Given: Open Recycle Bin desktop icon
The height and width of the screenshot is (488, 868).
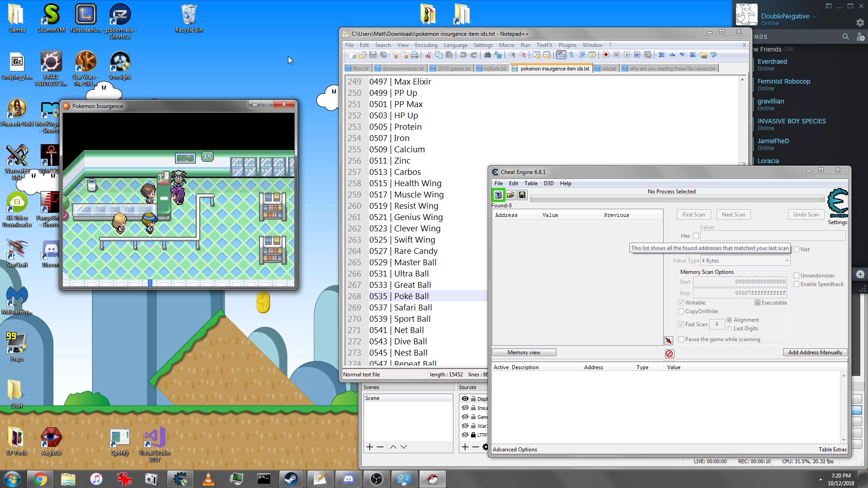Looking at the screenshot, I should 189,19.
